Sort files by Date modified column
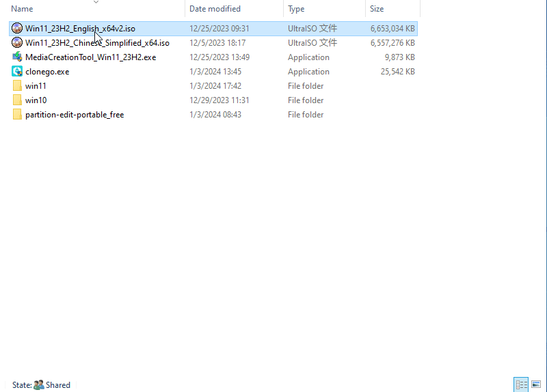The width and height of the screenshot is (547, 392). point(215,9)
